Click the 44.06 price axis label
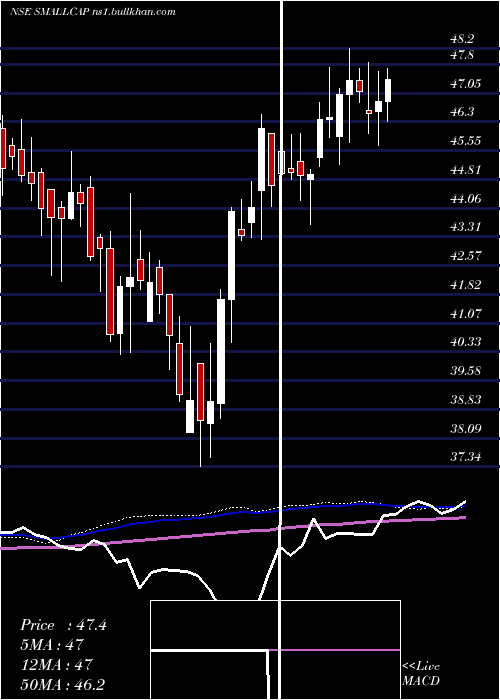The image size is (500, 700). (x=466, y=198)
